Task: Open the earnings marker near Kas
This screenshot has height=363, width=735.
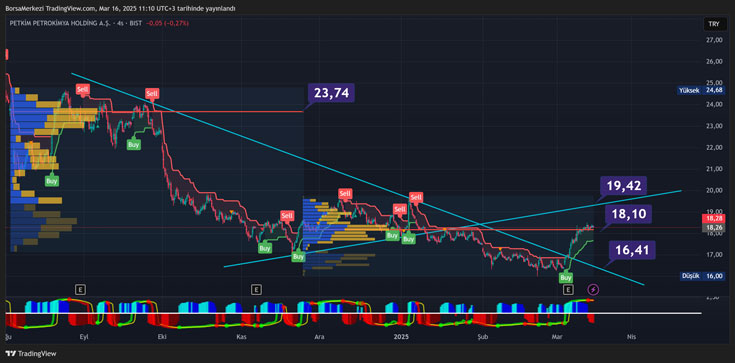Action: 255,289
